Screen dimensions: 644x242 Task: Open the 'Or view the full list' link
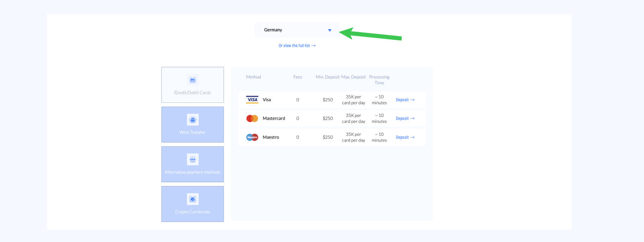(x=297, y=46)
